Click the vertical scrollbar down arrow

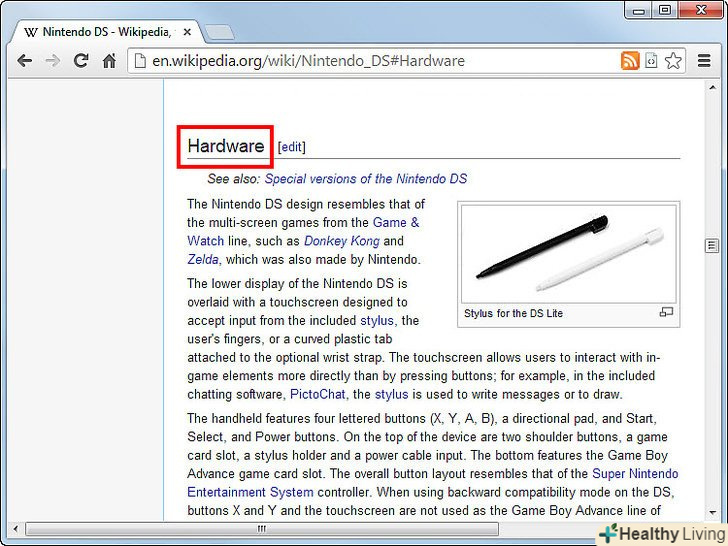[712, 513]
